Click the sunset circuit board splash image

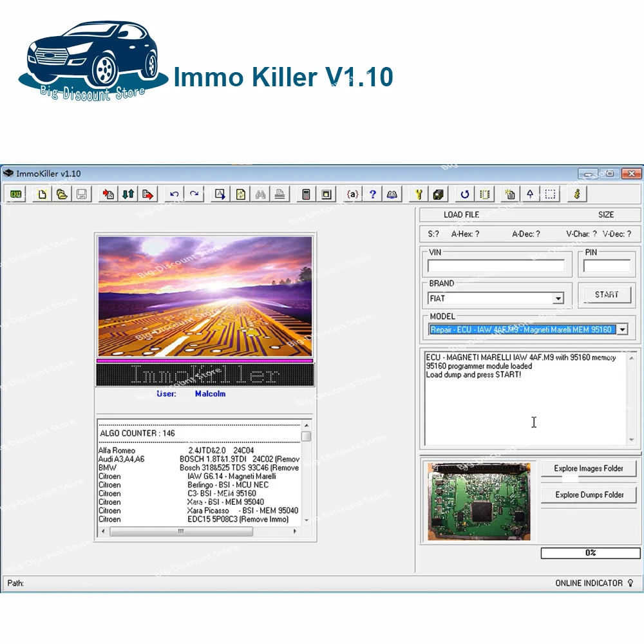(x=205, y=296)
